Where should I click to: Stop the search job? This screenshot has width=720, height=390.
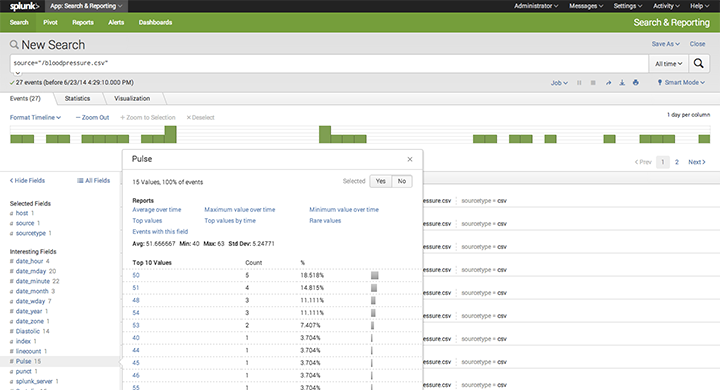point(593,83)
